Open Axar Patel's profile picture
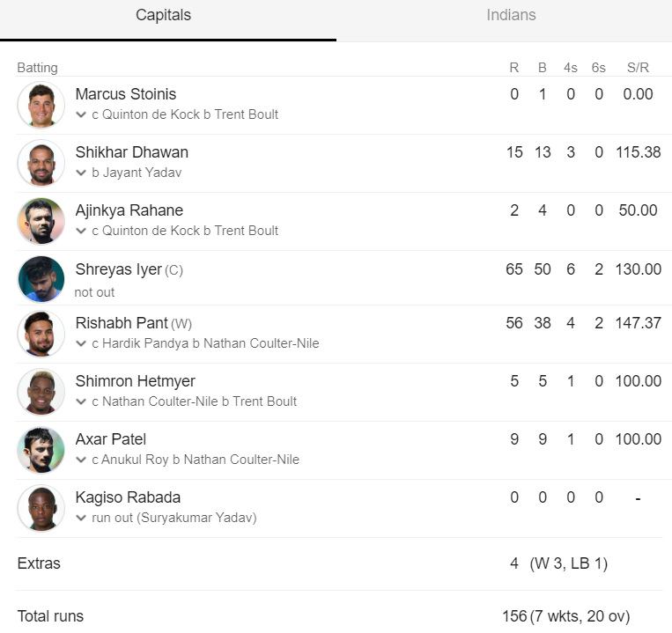672x633 pixels. tap(41, 450)
